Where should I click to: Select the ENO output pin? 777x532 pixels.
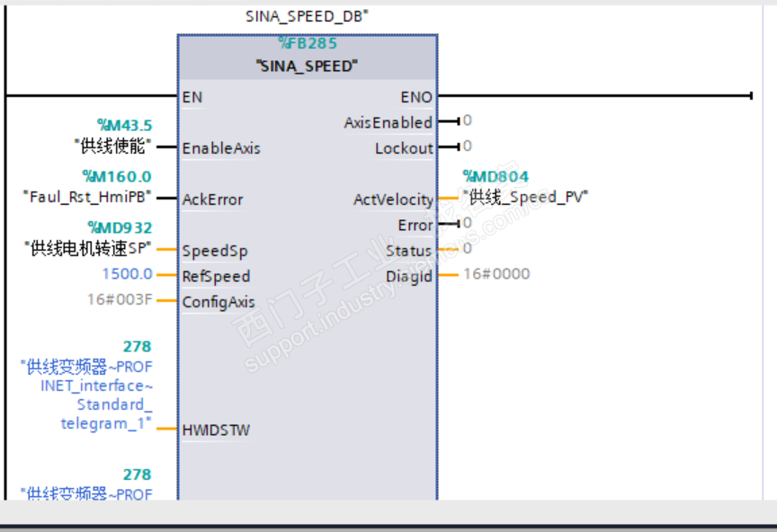coord(416,97)
